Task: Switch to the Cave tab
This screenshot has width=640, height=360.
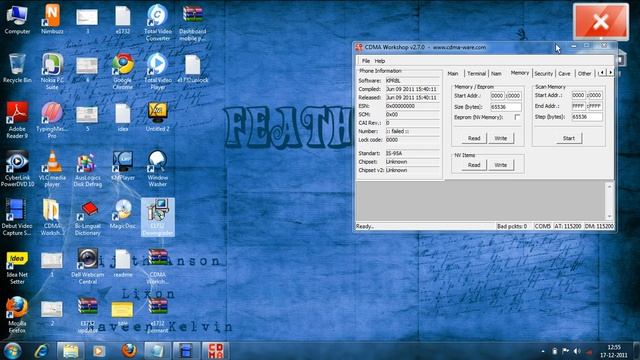Action: (564, 73)
